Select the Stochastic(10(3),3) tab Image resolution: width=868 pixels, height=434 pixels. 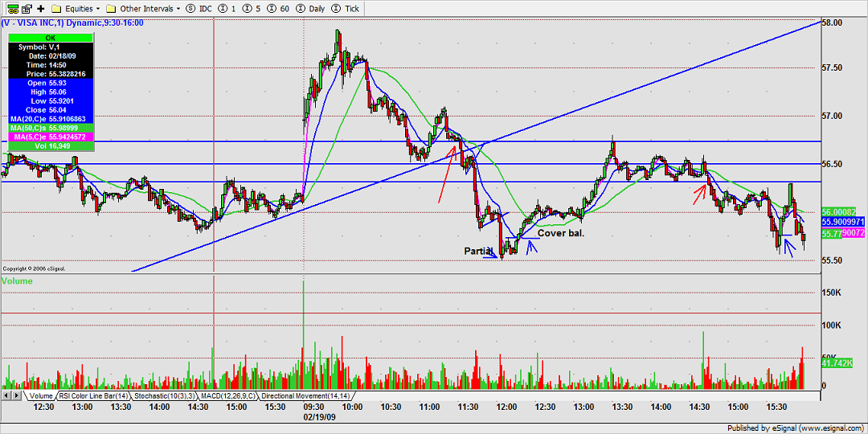point(165,395)
